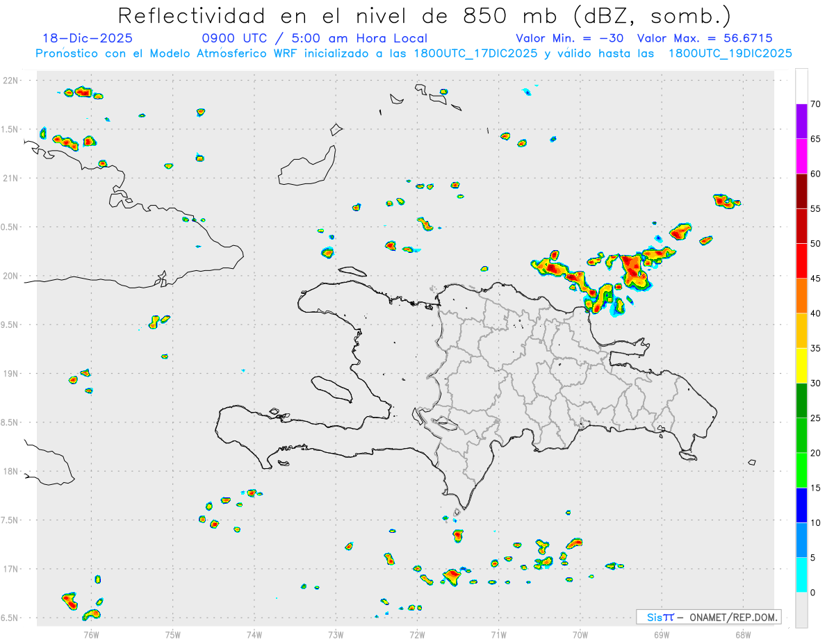
Task: Click the gray below-0 colorbar segment
Action: coord(801,610)
